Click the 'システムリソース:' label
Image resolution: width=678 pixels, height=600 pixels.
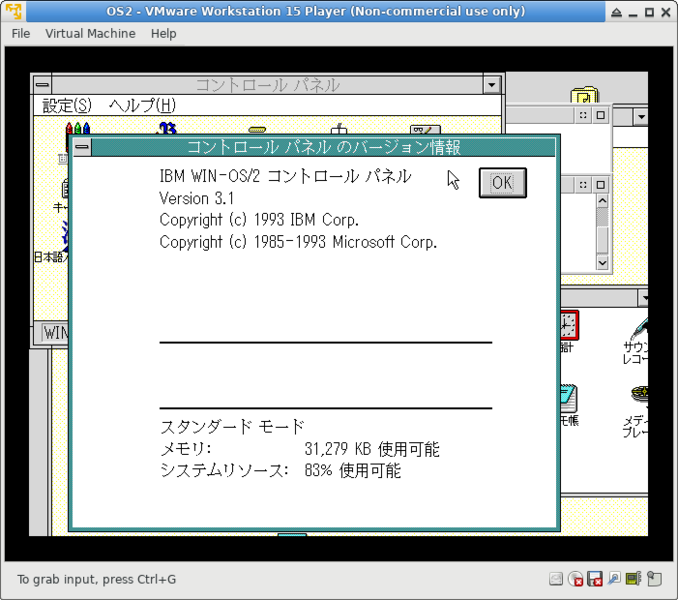(x=224, y=470)
